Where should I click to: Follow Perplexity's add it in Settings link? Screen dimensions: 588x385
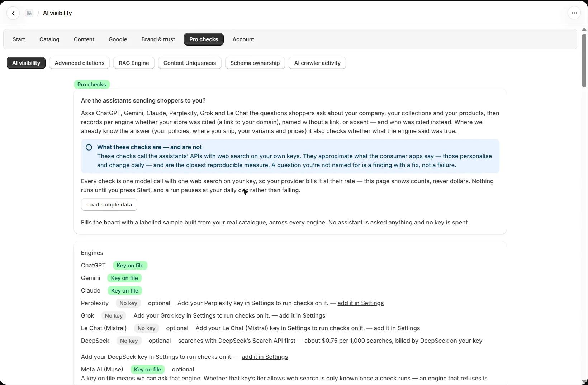(360, 303)
